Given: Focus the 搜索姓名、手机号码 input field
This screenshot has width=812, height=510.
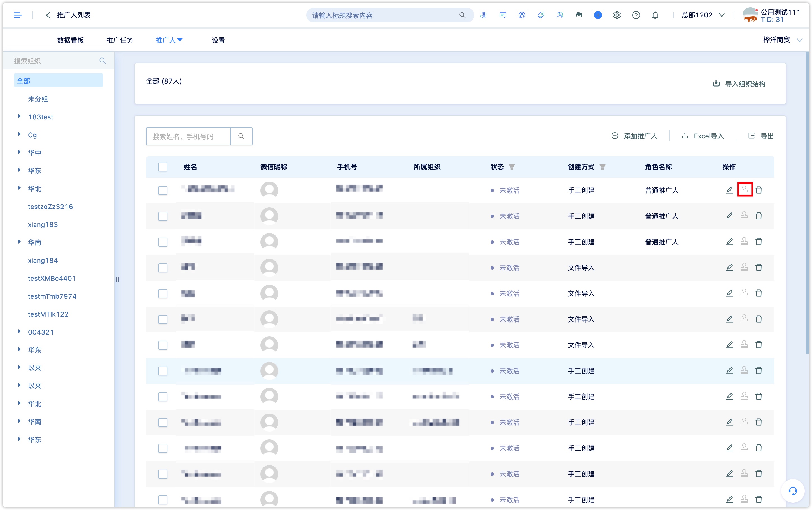Looking at the screenshot, I should click(x=188, y=136).
